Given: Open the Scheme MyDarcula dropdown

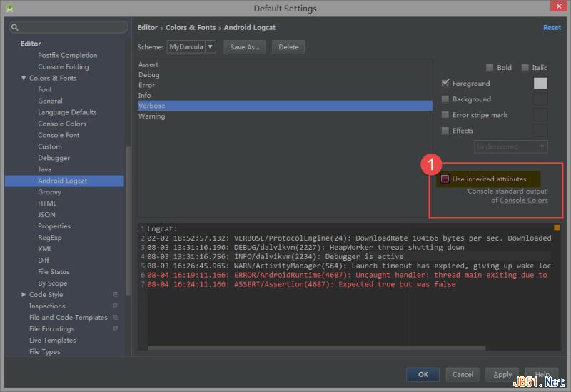Looking at the screenshot, I should pos(211,47).
